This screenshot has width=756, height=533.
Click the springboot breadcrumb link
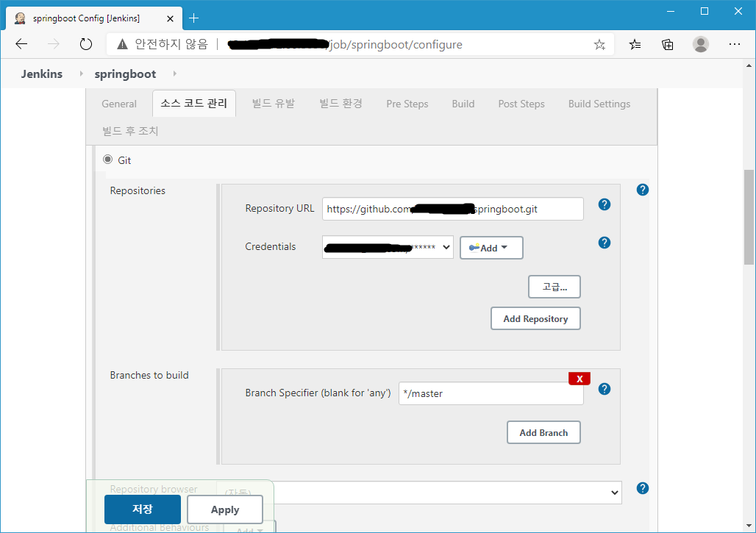pyautogui.click(x=125, y=74)
